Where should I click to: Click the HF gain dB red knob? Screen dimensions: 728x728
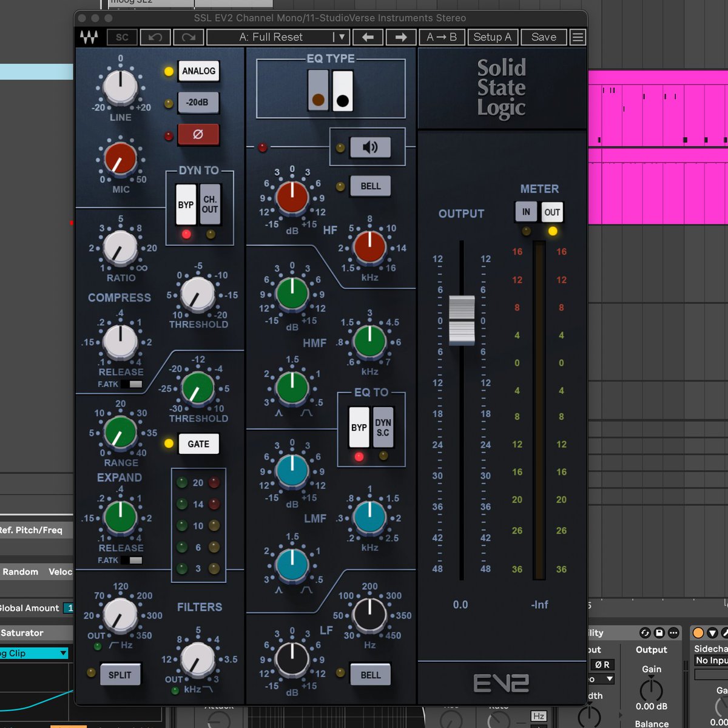(292, 197)
